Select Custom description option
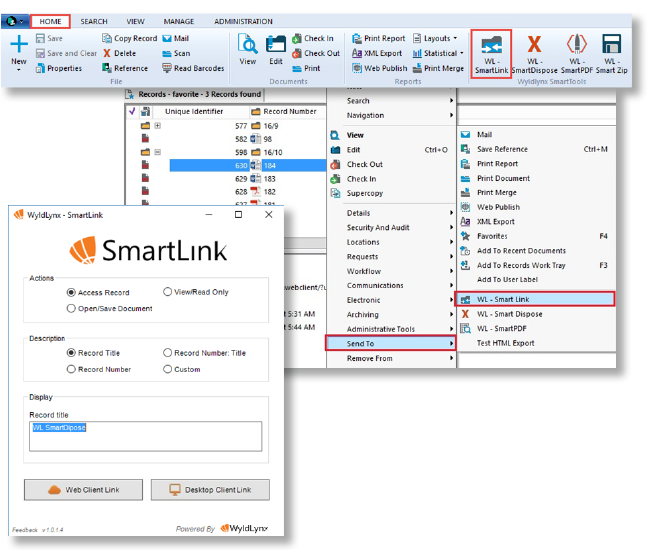 167,369
